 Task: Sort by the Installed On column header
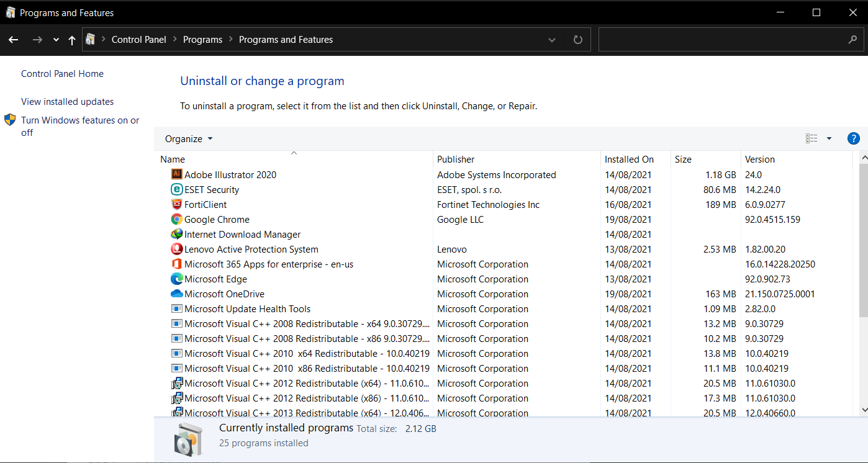pyautogui.click(x=629, y=159)
